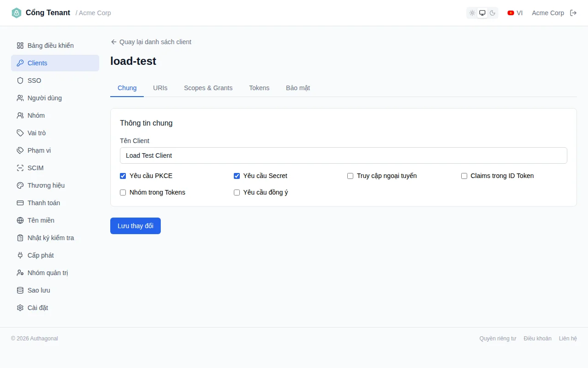Open the Điều khoản footer link
Image resolution: width=588 pixels, height=368 pixels.
tap(537, 339)
